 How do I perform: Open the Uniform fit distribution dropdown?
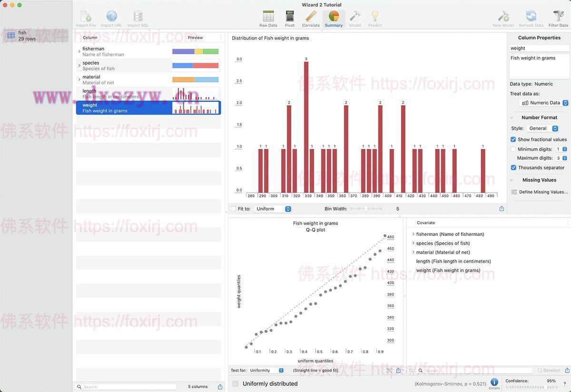tap(273, 209)
